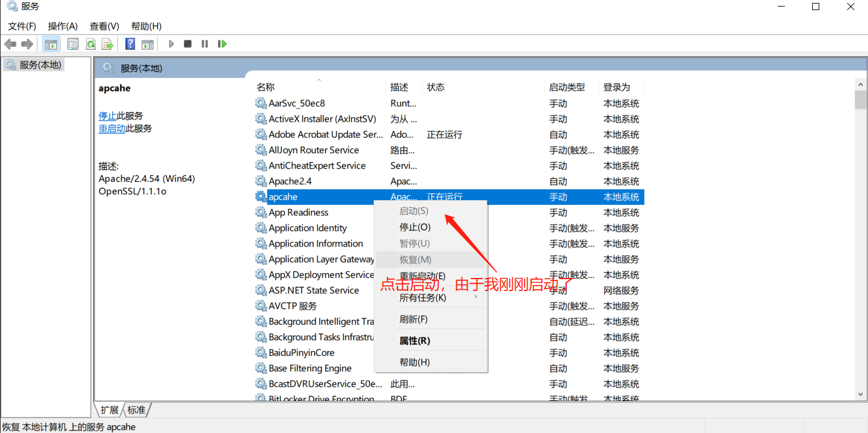Toggle the Show/Hide Console Tree toolbar icon
Screen dimensions: 868x433
point(51,44)
